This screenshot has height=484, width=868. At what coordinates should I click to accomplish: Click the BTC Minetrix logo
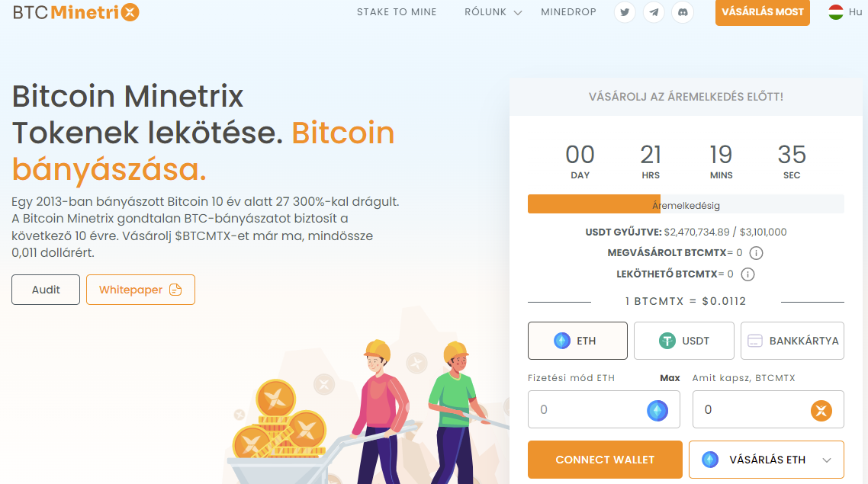(76, 11)
